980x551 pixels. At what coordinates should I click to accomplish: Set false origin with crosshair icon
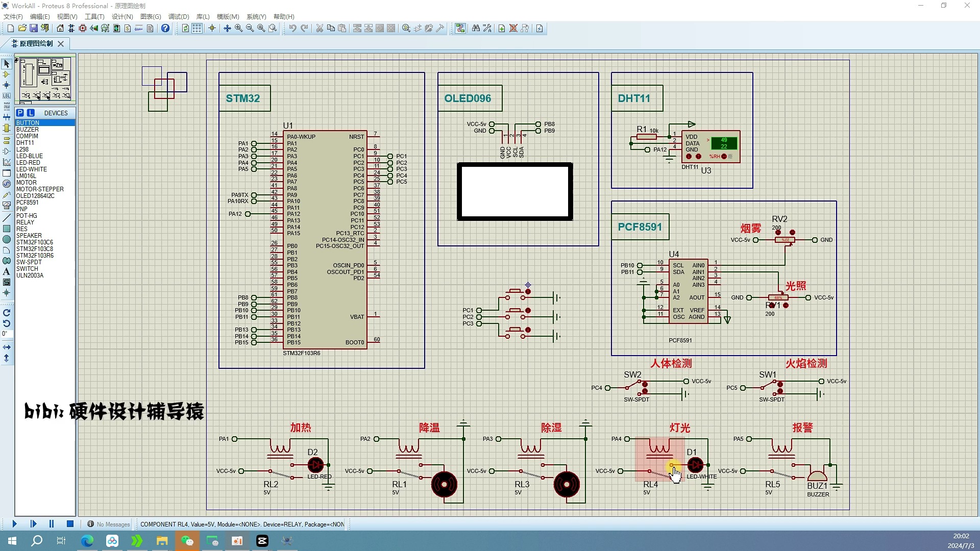tap(212, 29)
